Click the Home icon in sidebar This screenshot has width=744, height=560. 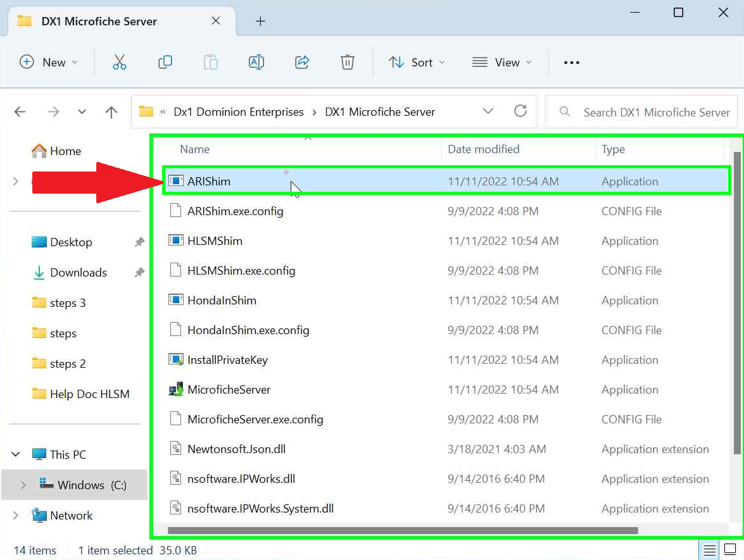39,151
